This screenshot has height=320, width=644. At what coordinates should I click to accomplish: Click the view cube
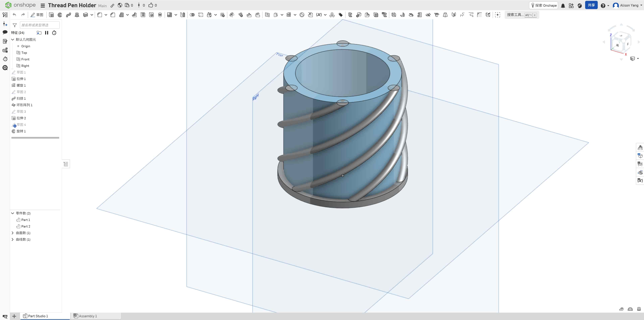(621, 42)
